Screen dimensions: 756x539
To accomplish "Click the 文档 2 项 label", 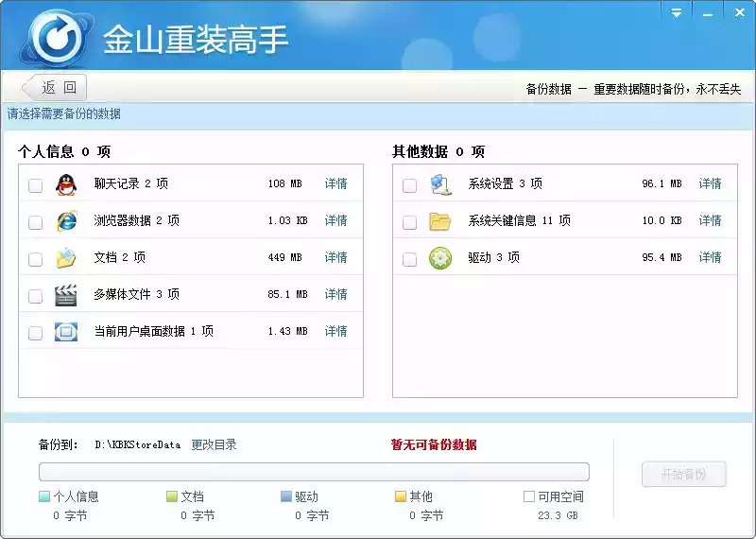I will tap(120, 257).
